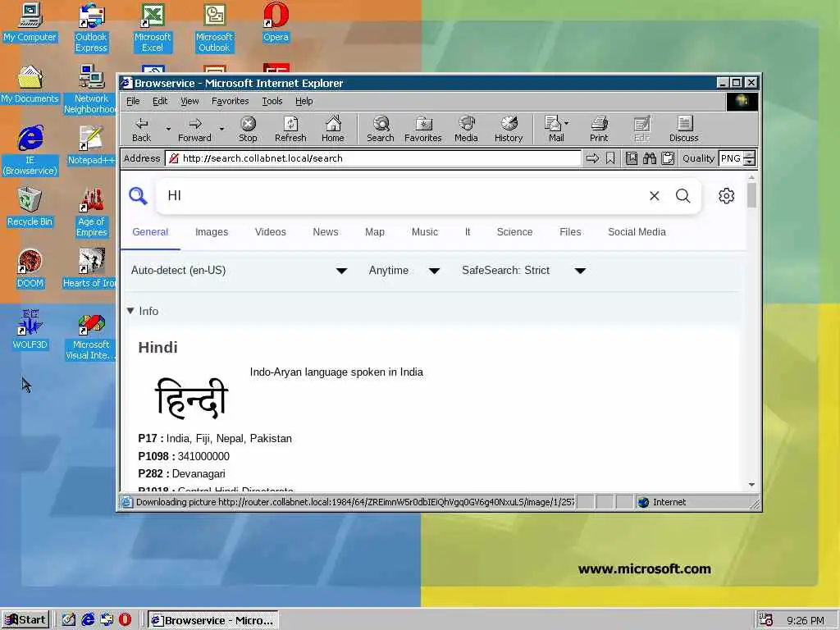
Task: Switch to the Science tab
Action: 514,232
